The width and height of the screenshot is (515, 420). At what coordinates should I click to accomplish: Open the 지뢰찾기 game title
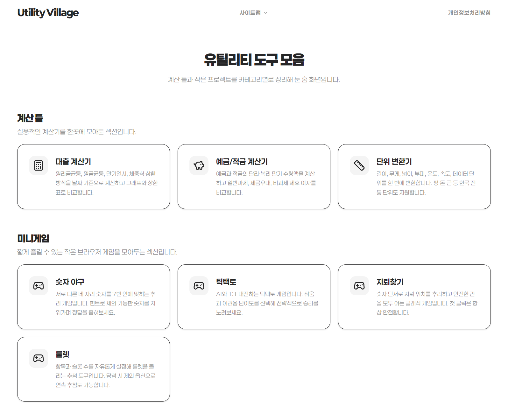[x=390, y=282]
